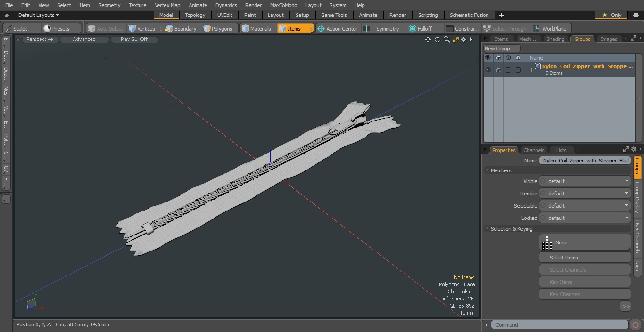The width and height of the screenshot is (644, 332).
Task: Open viewport settings gear icon
Action: point(463,40)
